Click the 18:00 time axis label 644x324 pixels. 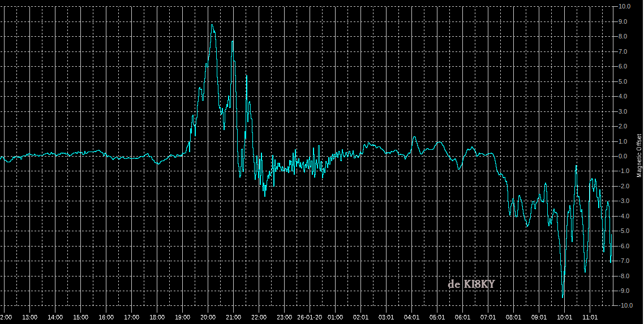pyautogui.click(x=157, y=317)
